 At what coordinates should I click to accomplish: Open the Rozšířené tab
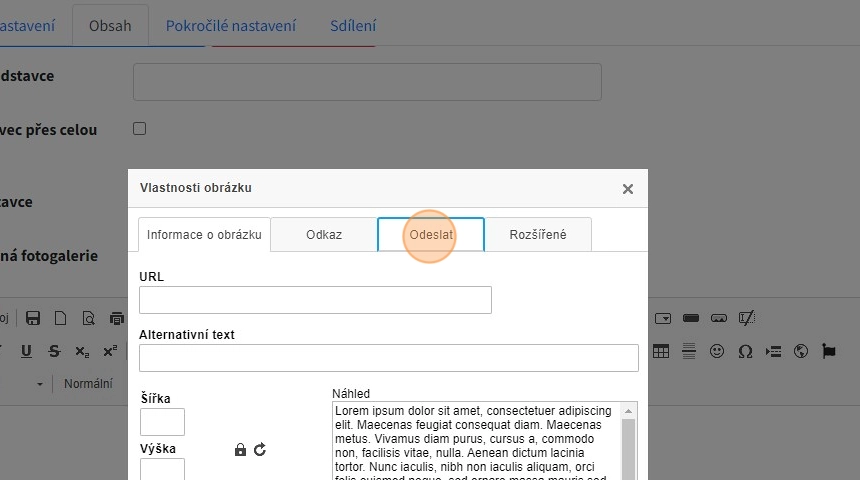pyautogui.click(x=538, y=235)
